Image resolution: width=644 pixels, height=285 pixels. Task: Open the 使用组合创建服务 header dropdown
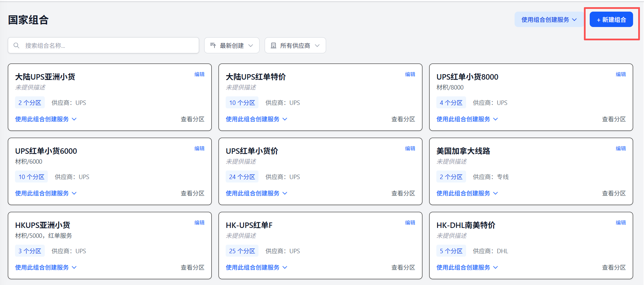tap(549, 19)
